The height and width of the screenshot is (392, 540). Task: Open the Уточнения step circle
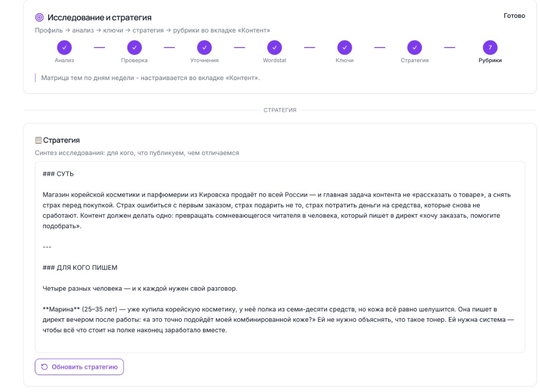(205, 47)
